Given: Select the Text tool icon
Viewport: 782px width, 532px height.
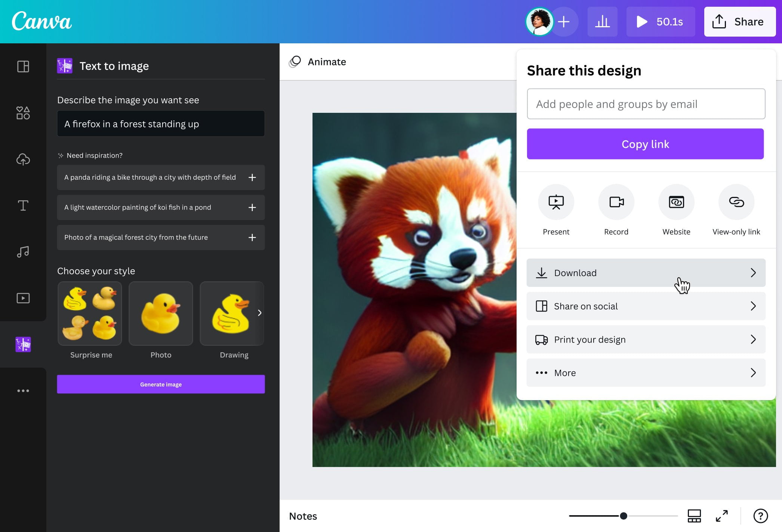Looking at the screenshot, I should point(22,205).
